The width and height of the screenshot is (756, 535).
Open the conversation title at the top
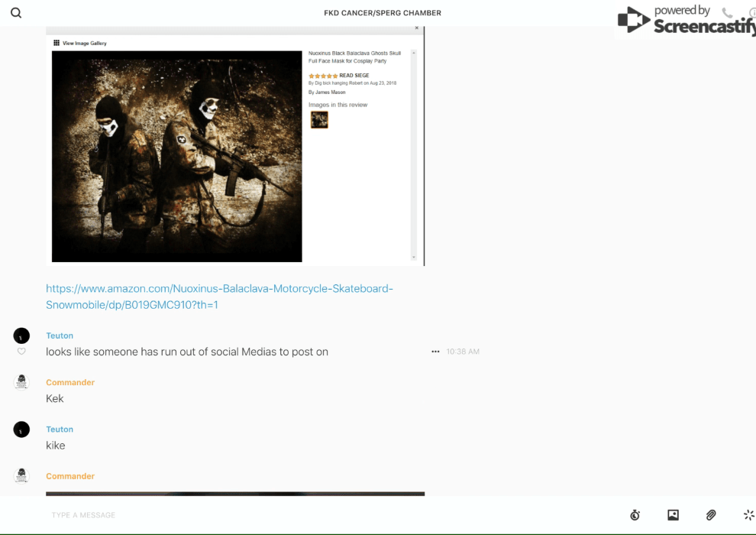click(383, 13)
